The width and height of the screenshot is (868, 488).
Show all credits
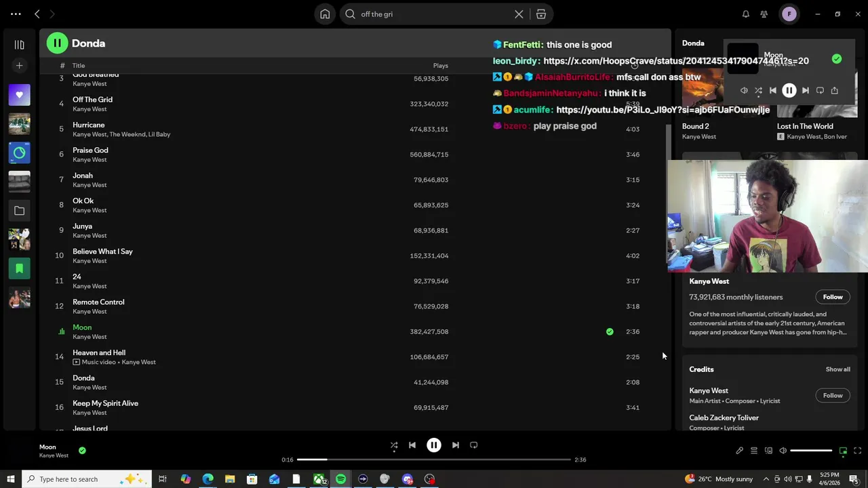(x=837, y=369)
